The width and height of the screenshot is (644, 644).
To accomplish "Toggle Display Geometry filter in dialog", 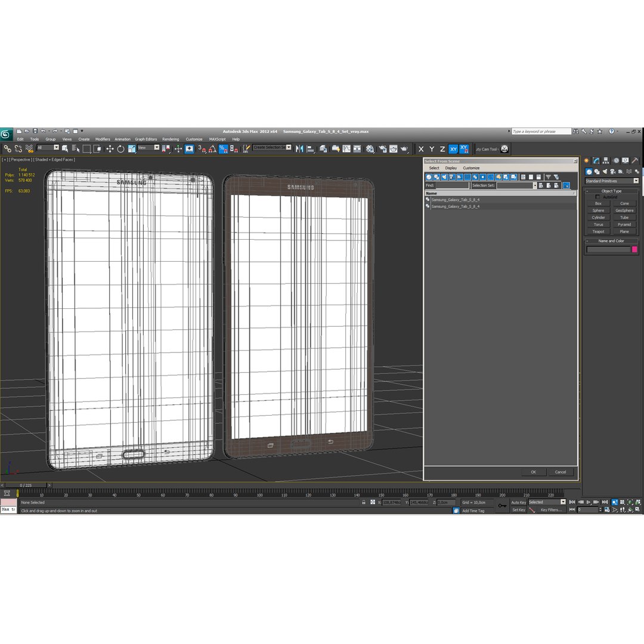I will point(429,177).
